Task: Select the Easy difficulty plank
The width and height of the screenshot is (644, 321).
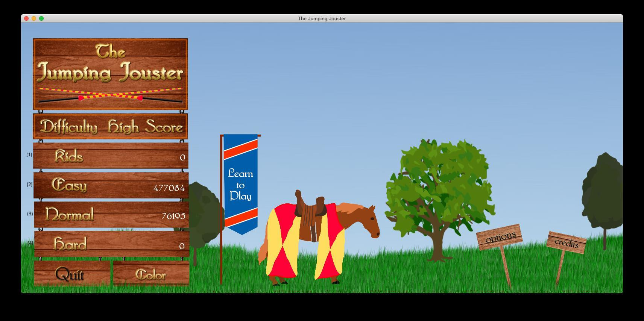Action: [111, 185]
